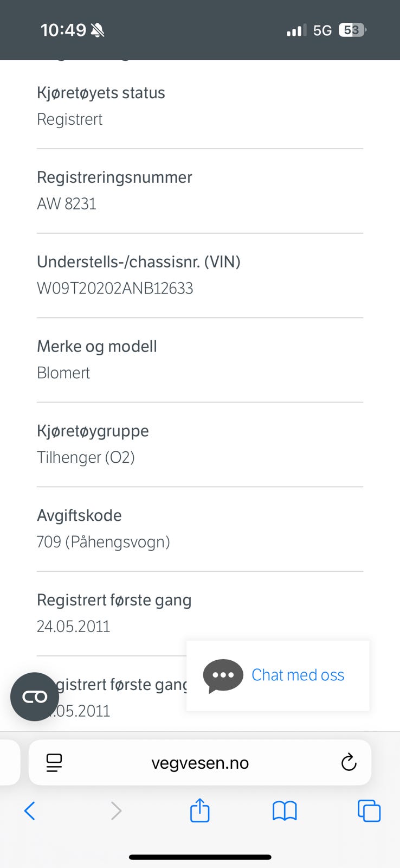Open the Safari bookmarks book icon
Screen dimensions: 400x868
pyautogui.click(x=284, y=810)
